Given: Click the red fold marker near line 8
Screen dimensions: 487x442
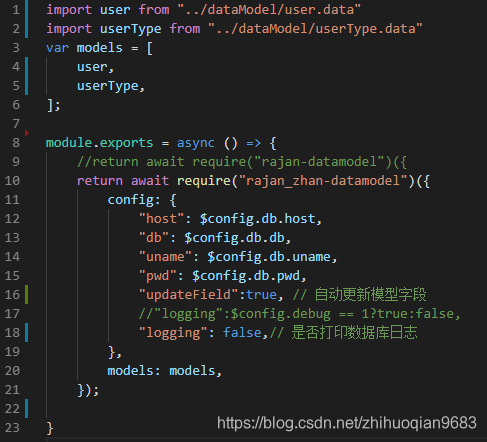Looking at the screenshot, I should pos(27,133).
